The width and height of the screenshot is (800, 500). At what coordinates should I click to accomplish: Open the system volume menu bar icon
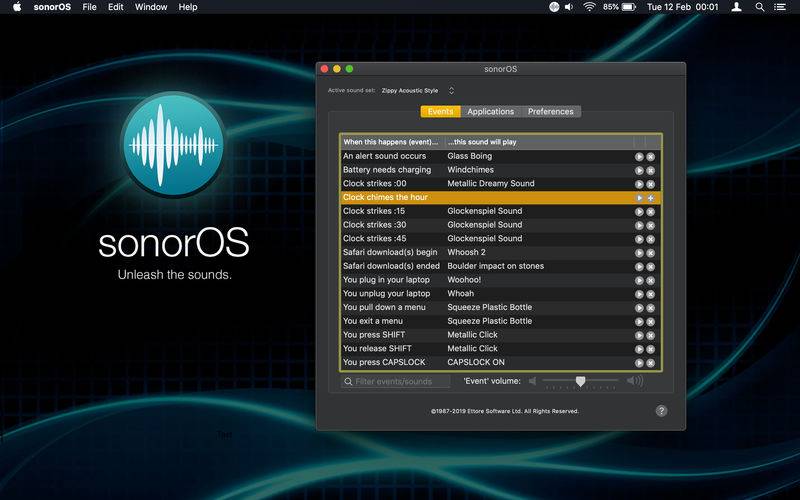pos(569,7)
